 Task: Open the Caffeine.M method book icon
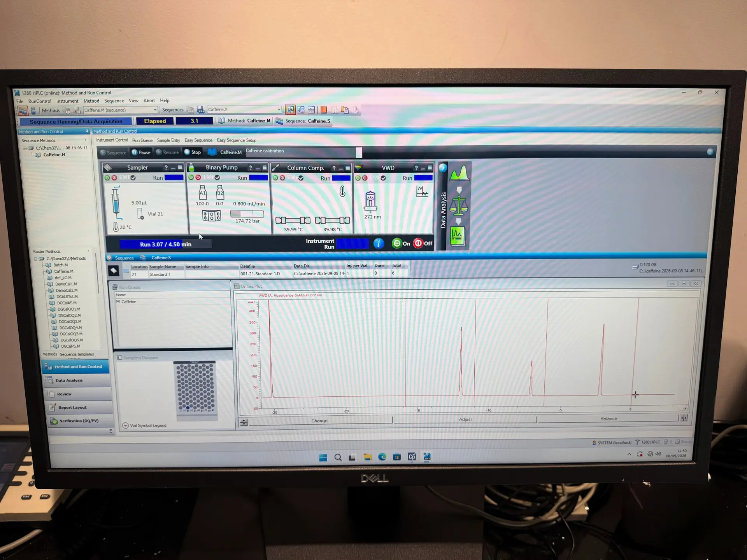pyautogui.click(x=212, y=152)
